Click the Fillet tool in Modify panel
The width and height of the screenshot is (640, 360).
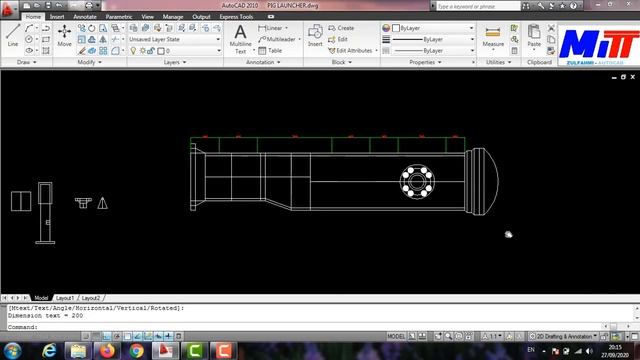116,51
